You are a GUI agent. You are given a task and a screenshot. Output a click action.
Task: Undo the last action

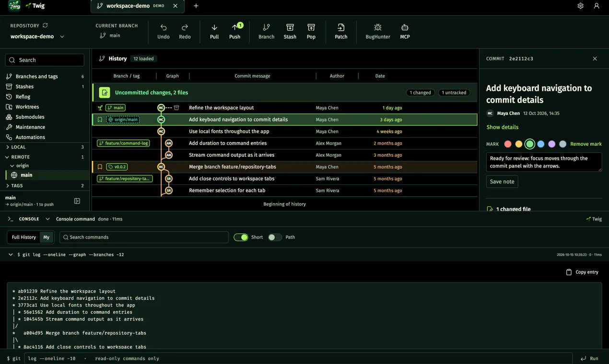[x=164, y=32]
